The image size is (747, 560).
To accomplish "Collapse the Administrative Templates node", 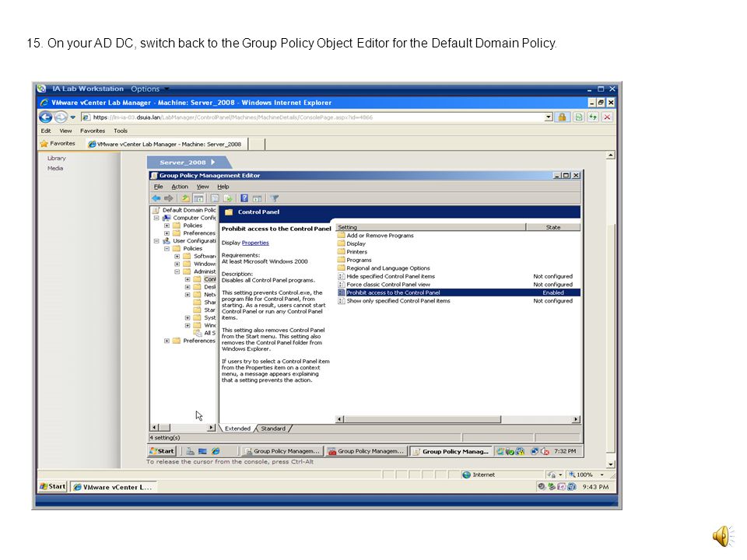I will (x=177, y=271).
